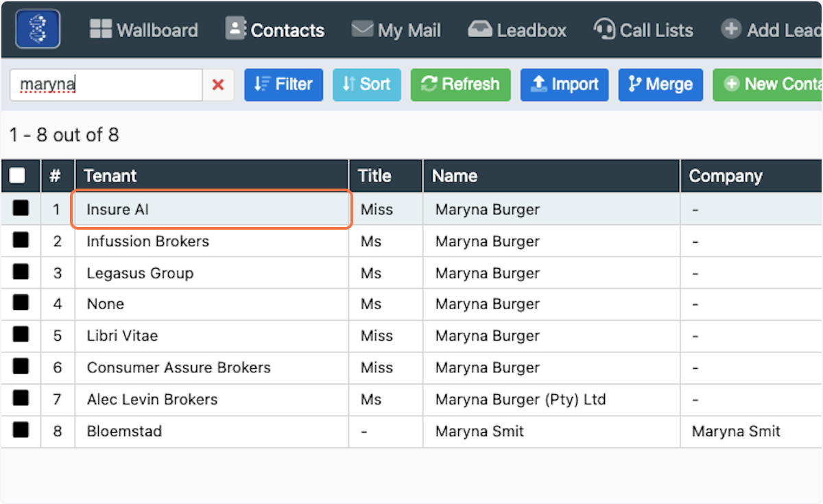Screen dimensions: 823x504
Task: Select the Infussion Brokers tenant cell
Action: 212,241
